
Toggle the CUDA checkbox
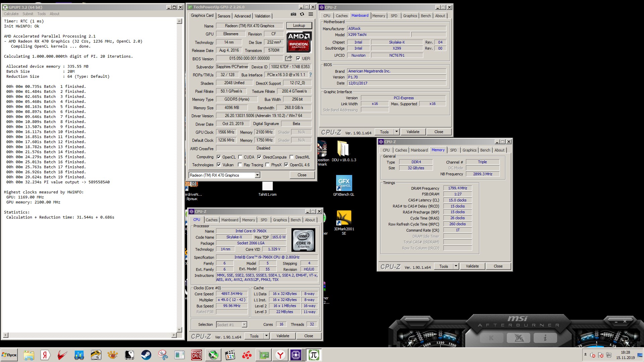[x=240, y=157]
